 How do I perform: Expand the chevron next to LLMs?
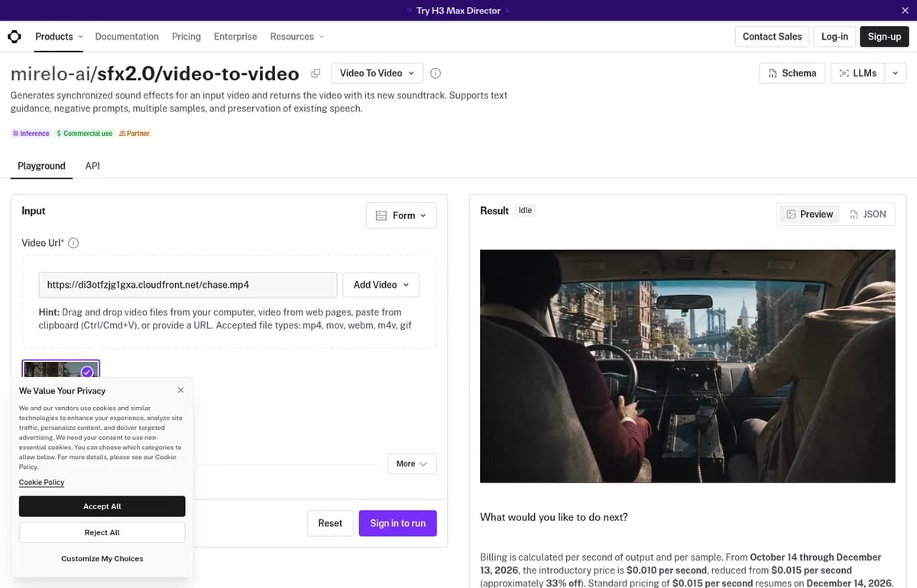pyautogui.click(x=896, y=73)
